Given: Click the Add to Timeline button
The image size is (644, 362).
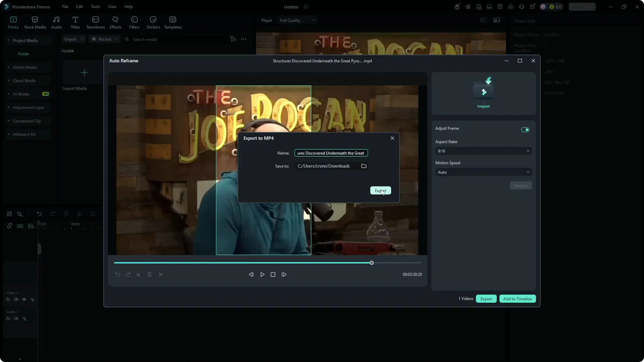Looking at the screenshot, I should 518,299.
